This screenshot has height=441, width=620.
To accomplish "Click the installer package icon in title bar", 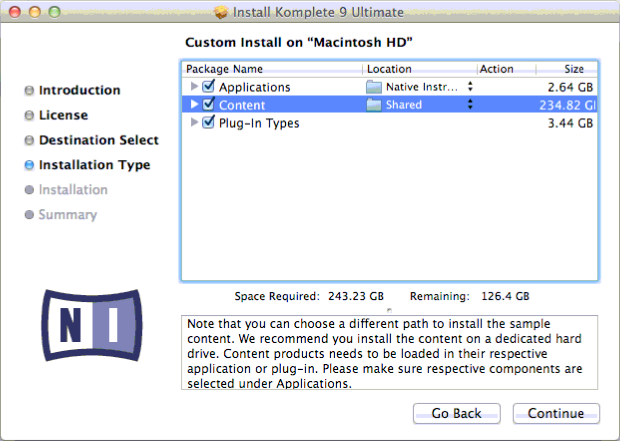I will click(221, 12).
